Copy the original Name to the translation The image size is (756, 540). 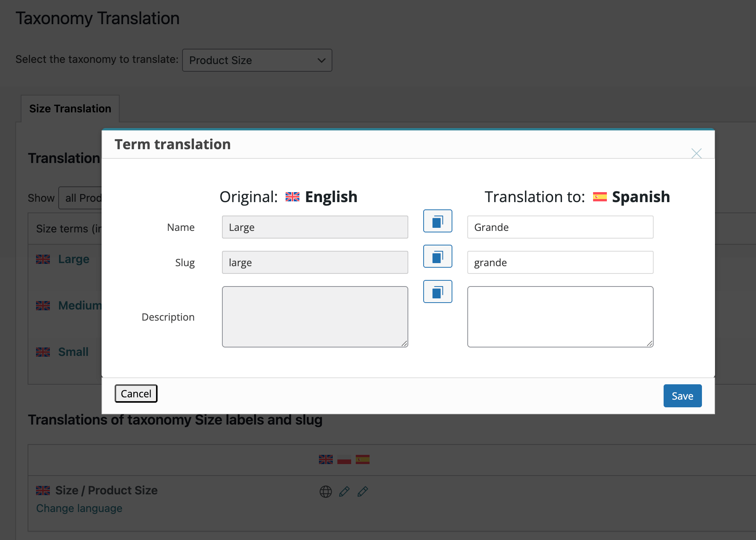[437, 221]
